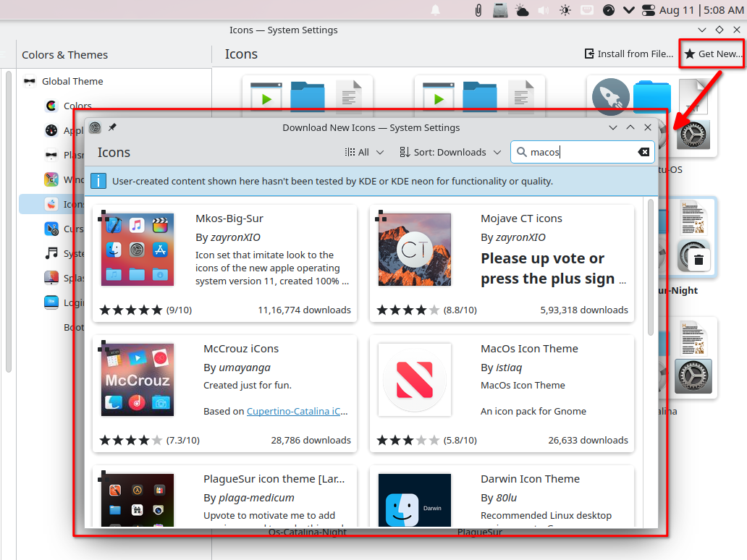Click the Mkos-Big-Sur title
The image size is (747, 560).
tap(229, 219)
